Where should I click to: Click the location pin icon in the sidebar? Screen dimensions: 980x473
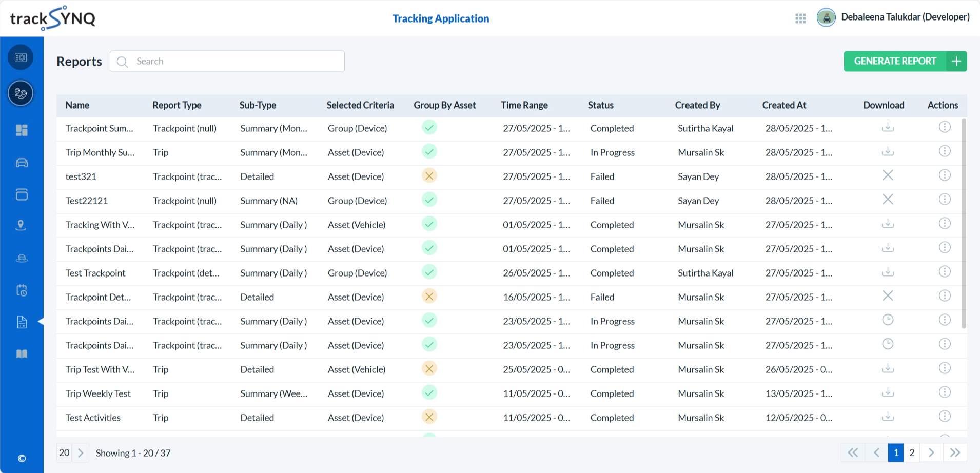[21, 225]
